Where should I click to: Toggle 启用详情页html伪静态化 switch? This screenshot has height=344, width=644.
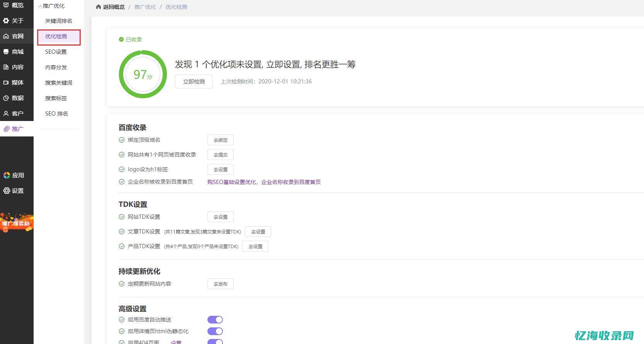215,331
